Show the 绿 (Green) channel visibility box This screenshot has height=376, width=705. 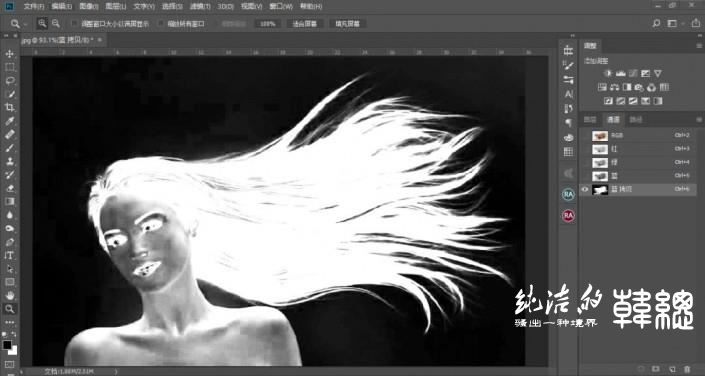pos(585,162)
